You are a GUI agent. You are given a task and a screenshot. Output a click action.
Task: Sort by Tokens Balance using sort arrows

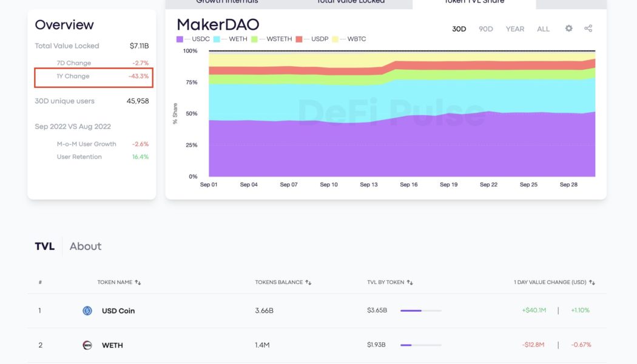point(308,282)
